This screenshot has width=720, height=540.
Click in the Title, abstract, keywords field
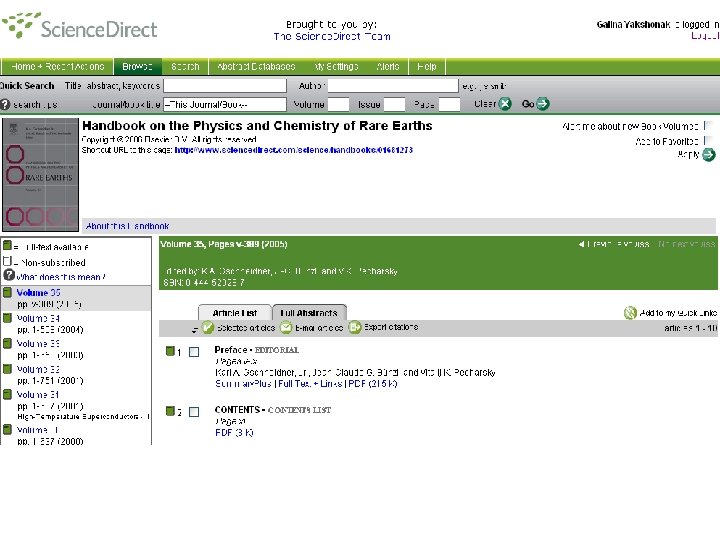[x=225, y=85]
